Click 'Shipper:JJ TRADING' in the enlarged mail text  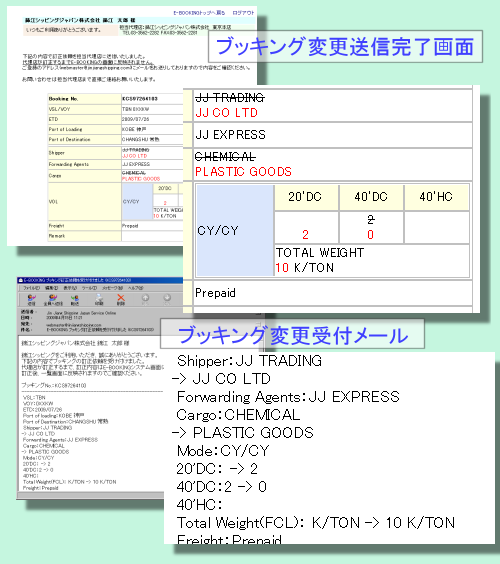[x=249, y=361]
